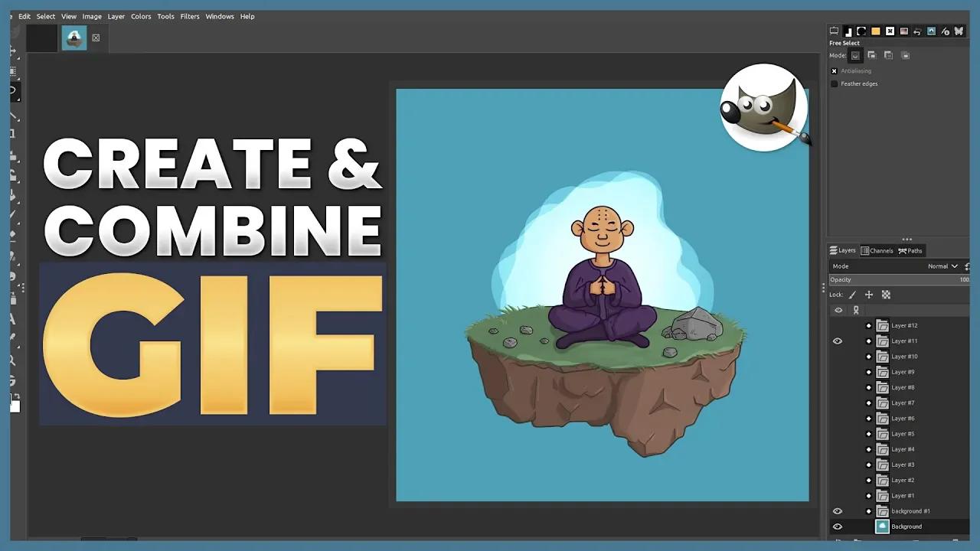The height and width of the screenshot is (551, 980).
Task: Open the Tool Options dock tab icon
Action: coord(835,31)
